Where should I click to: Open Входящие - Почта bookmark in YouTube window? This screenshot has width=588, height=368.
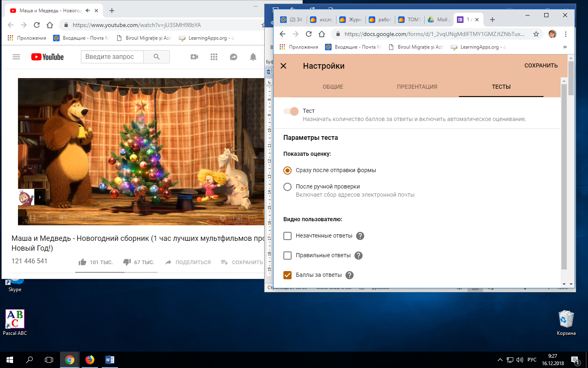point(81,38)
